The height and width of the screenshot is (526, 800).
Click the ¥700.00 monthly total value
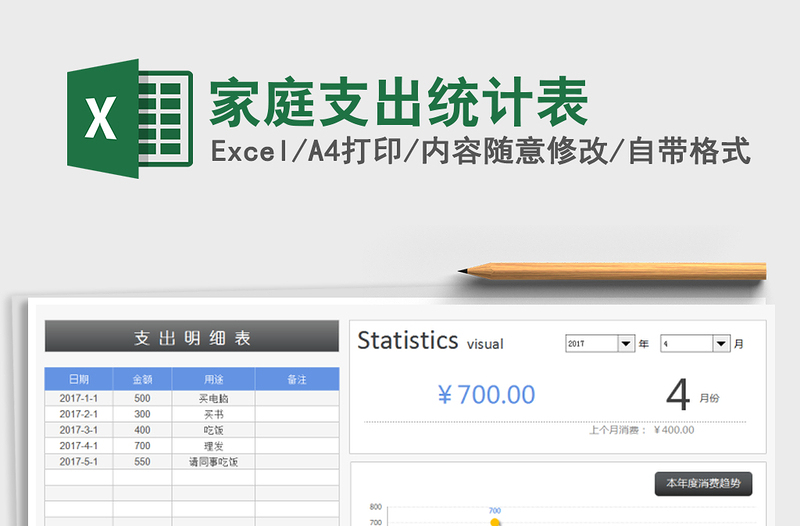click(x=486, y=395)
